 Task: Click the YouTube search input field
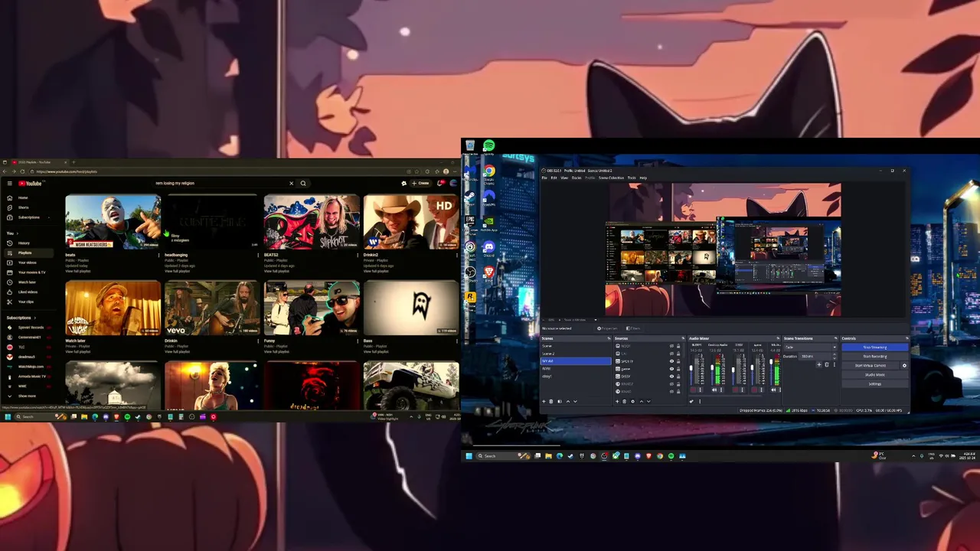click(x=220, y=184)
